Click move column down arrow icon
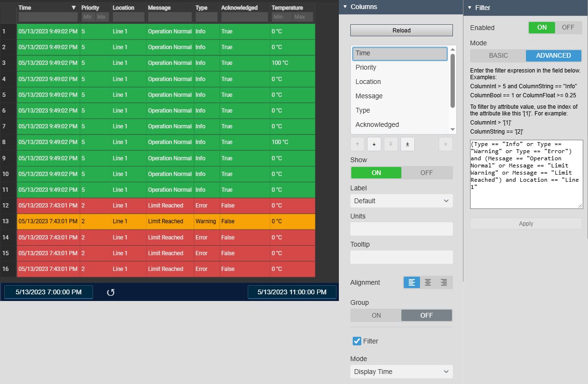This screenshot has width=588, height=384. [x=374, y=144]
